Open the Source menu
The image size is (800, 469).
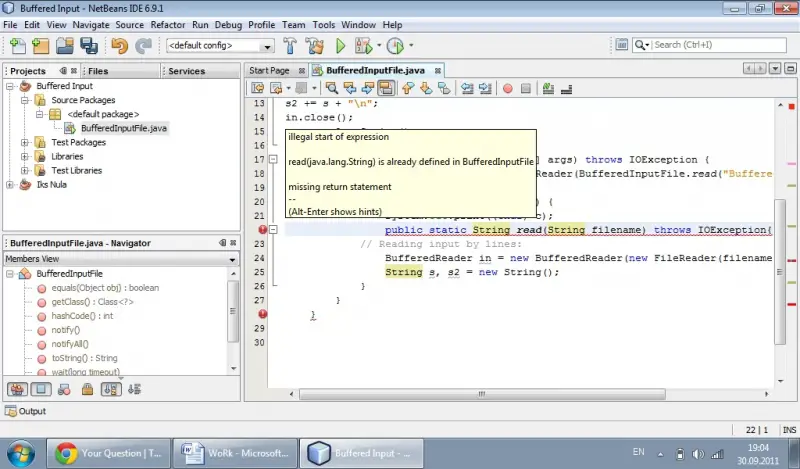(x=130, y=24)
